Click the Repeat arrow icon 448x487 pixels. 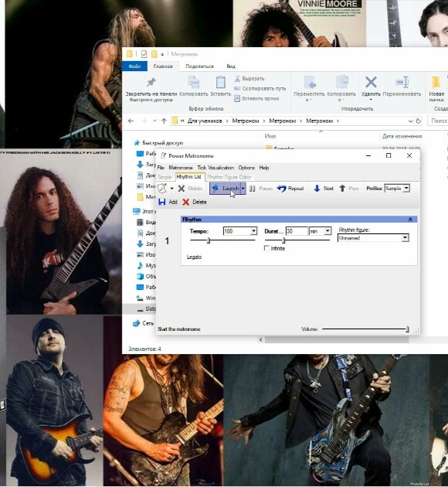pos(281,189)
